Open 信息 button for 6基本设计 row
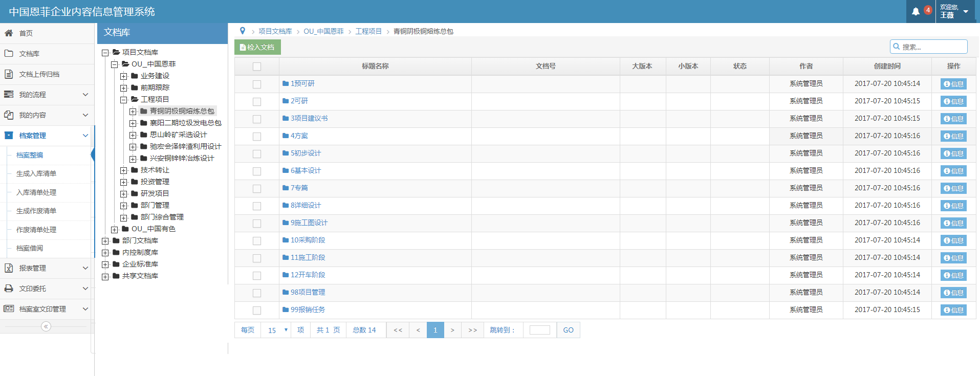Viewport: 980px width, 376px height. pyautogui.click(x=953, y=171)
